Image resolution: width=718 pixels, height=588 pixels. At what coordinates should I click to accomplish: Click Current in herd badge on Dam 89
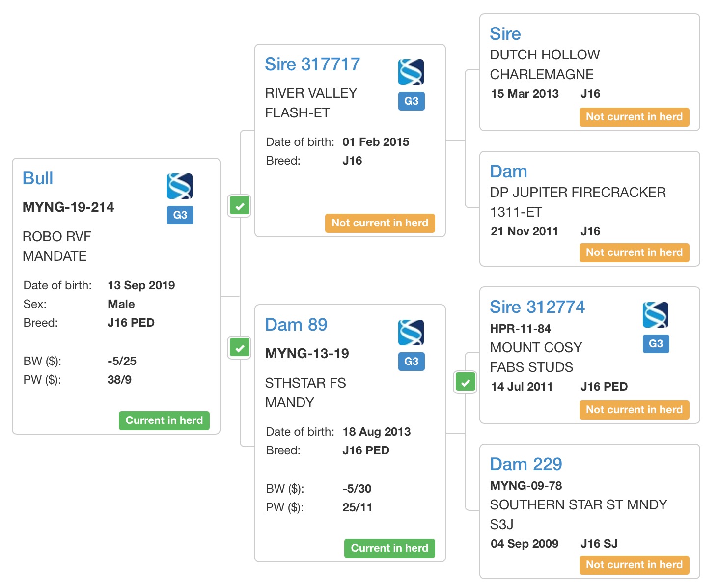coord(389,548)
